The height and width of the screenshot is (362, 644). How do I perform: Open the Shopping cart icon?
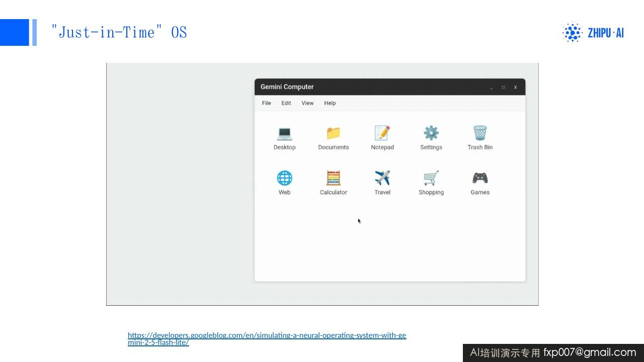(431, 178)
